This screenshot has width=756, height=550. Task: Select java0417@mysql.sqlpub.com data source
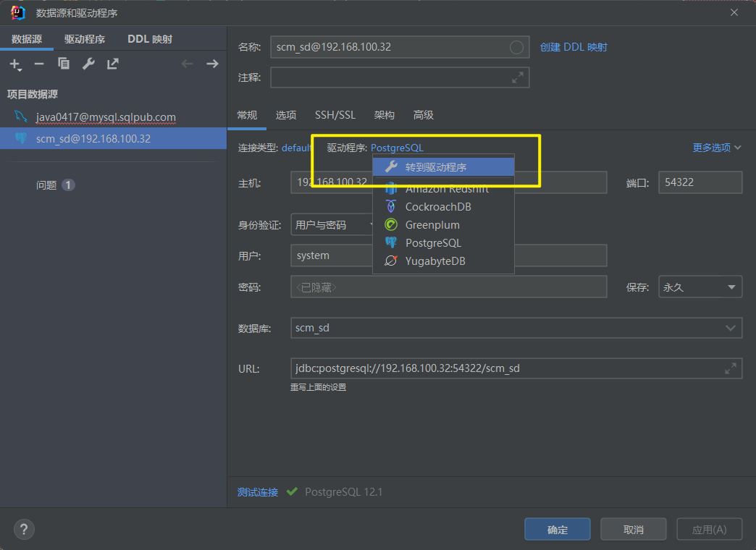(x=106, y=117)
